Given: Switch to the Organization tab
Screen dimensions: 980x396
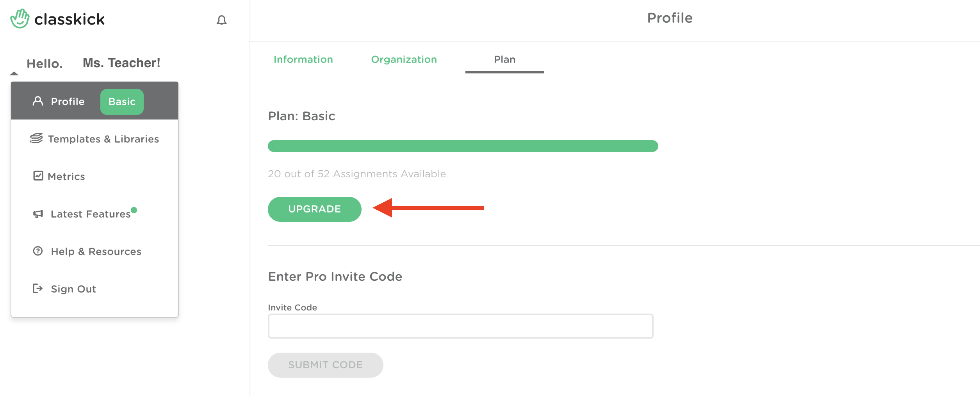Looking at the screenshot, I should [404, 59].
